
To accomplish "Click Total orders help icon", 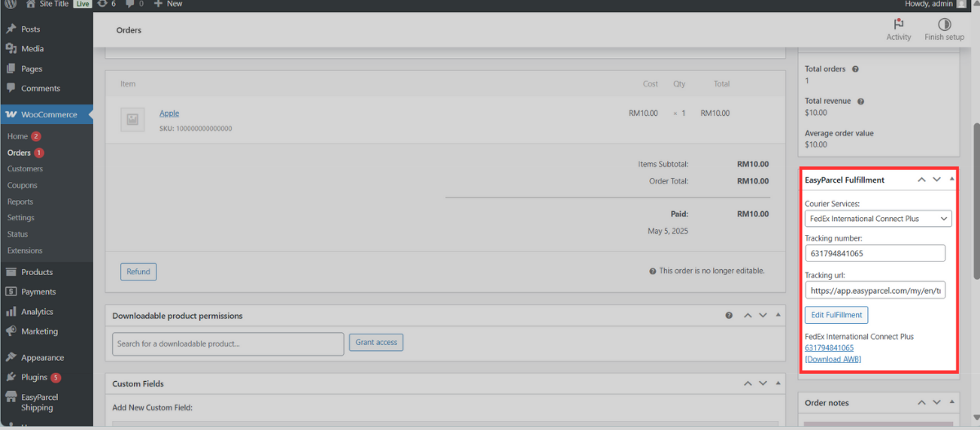I will pyautogui.click(x=855, y=69).
